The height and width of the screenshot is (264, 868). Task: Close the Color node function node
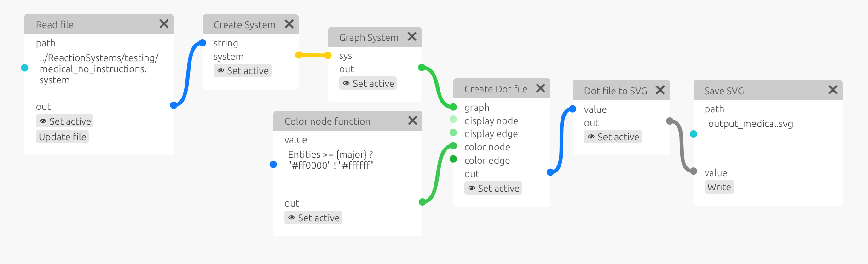click(x=412, y=121)
